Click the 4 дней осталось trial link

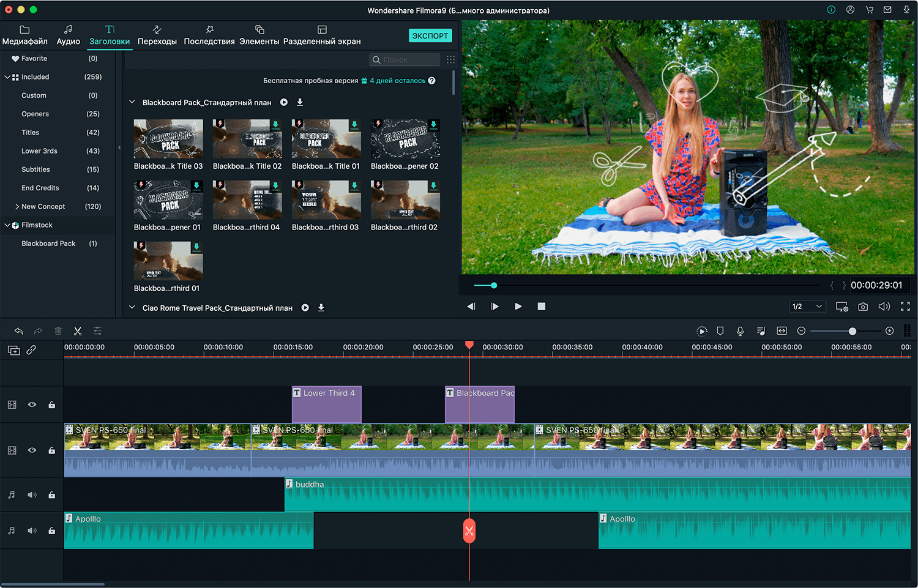[397, 81]
